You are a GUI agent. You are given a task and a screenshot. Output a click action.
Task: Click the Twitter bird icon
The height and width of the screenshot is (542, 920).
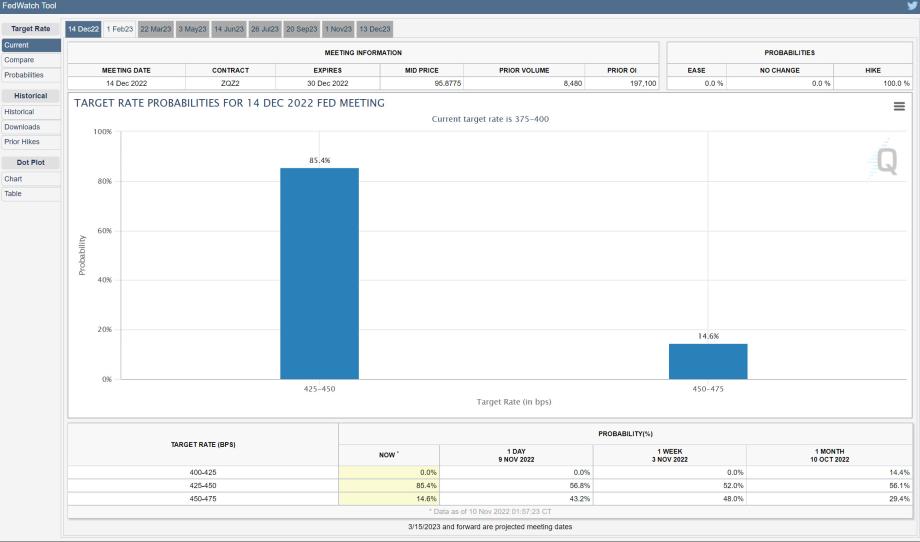pyautogui.click(x=911, y=6)
